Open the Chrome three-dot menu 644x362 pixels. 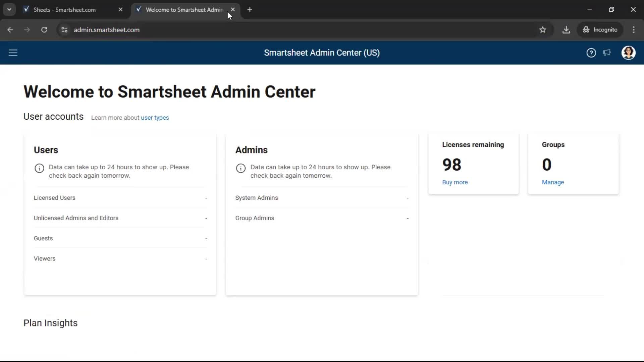click(x=634, y=30)
